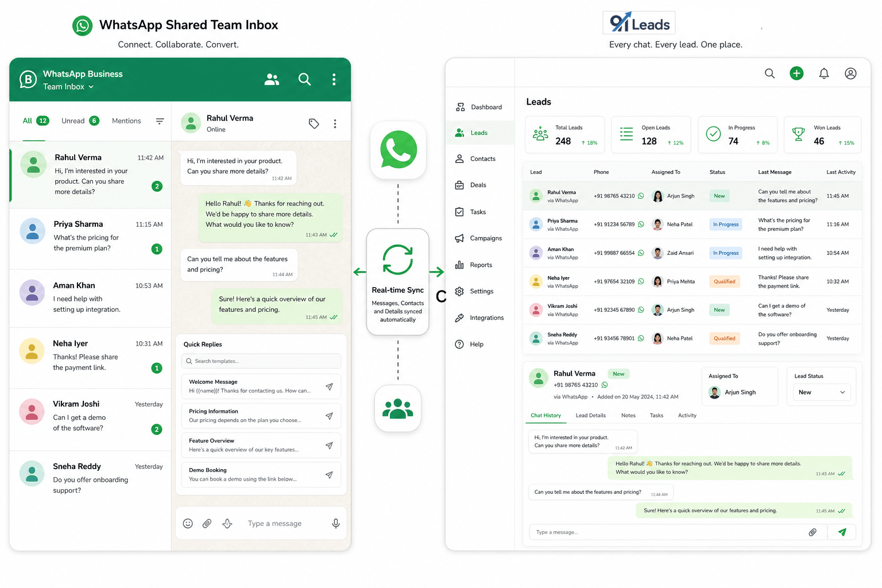Select the Mentions tab

pyautogui.click(x=126, y=121)
